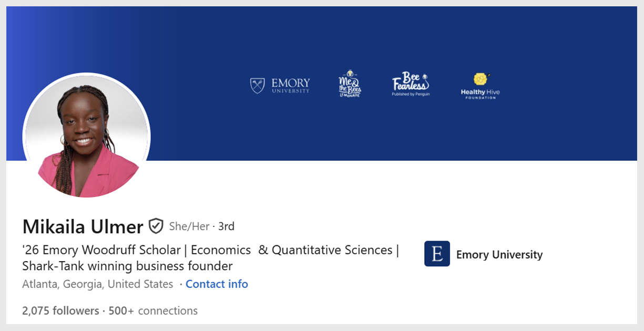Click the verification badge next to Mikaila Ulmer
Viewport: 644px width, 331px height.
click(155, 226)
